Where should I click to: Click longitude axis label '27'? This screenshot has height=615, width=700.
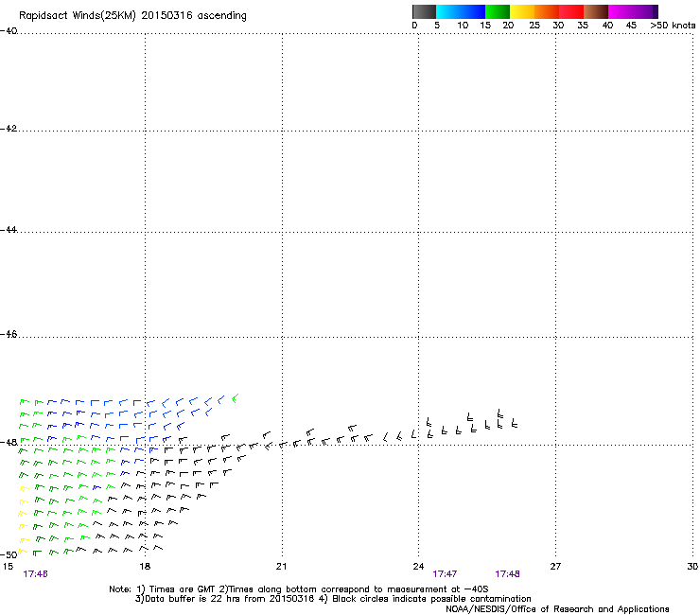tap(555, 567)
